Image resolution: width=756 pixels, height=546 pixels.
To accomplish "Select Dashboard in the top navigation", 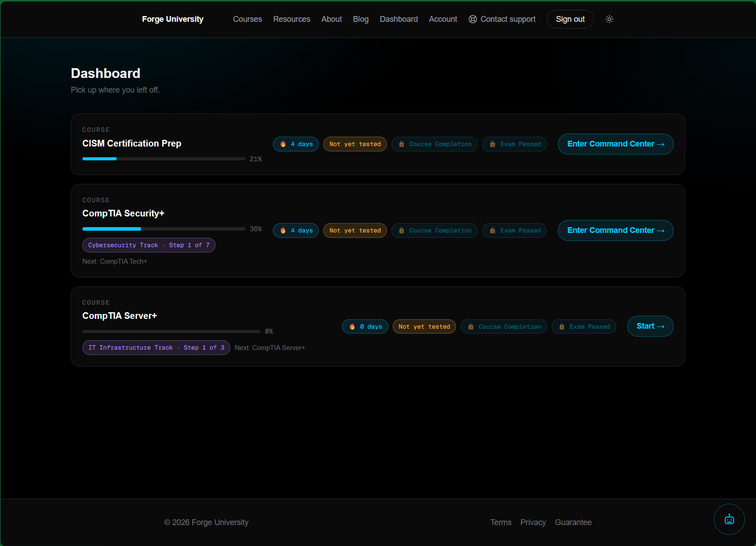I will pos(398,19).
